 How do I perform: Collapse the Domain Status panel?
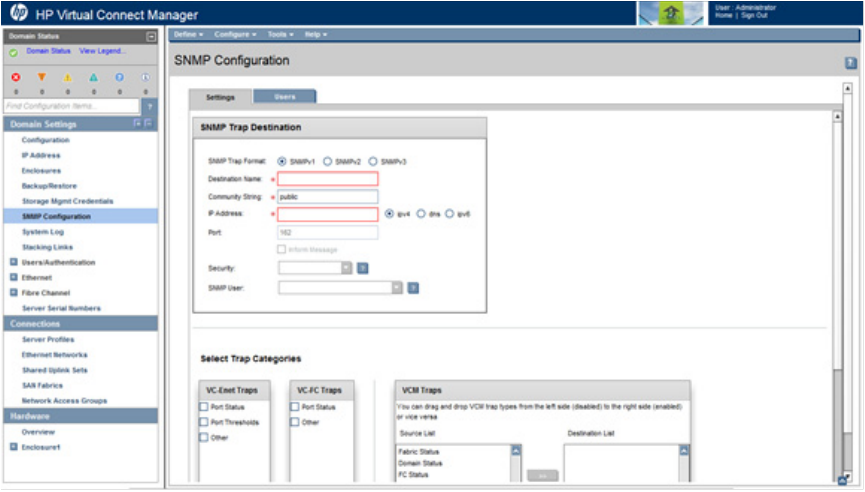coord(151,36)
